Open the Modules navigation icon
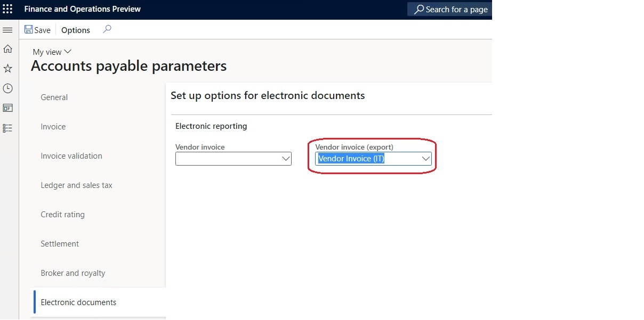 7,128
